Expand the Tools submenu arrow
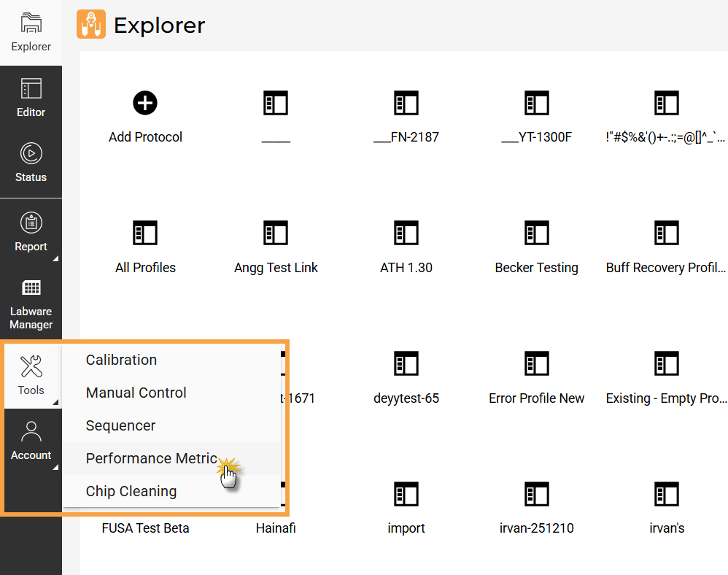The width and height of the screenshot is (728, 575). coord(55,402)
